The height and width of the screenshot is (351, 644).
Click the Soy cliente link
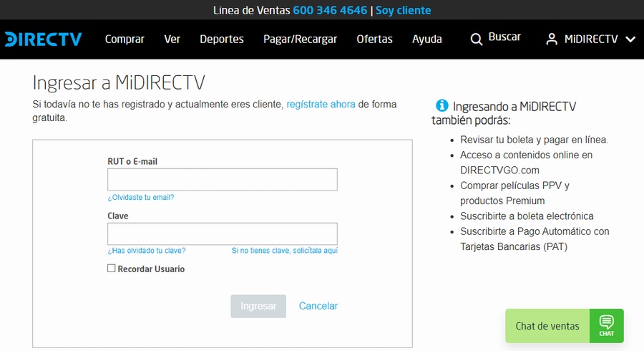(403, 10)
